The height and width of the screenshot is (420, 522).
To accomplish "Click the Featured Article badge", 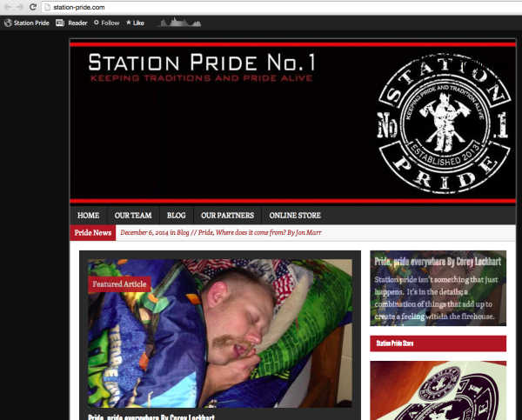I will pos(119,284).
